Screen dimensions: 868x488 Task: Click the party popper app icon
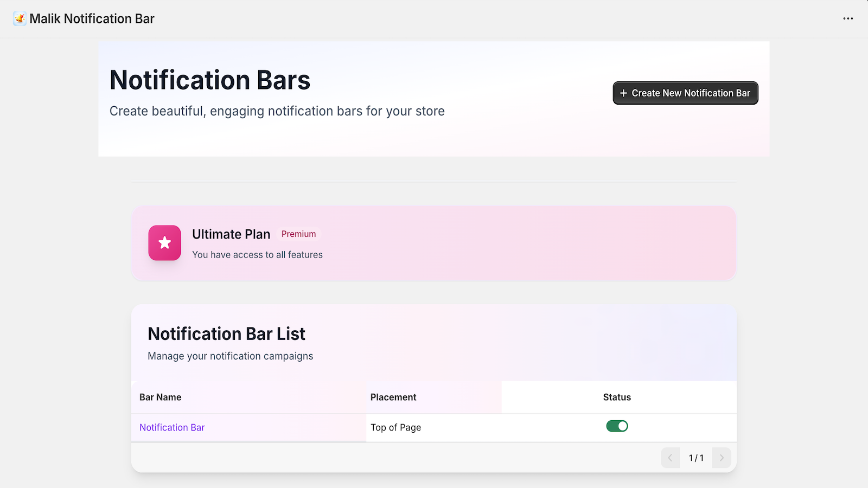[20, 18]
